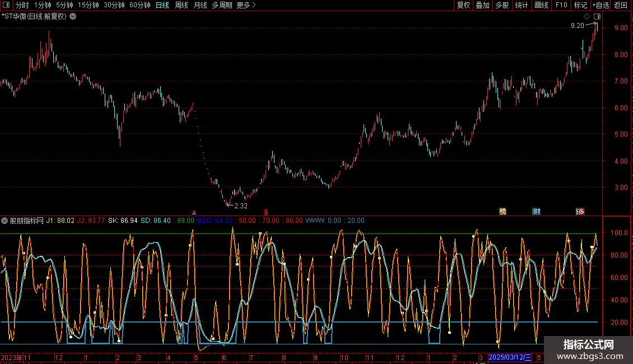Click the red-blue arrow marker below the chart
The width and height of the screenshot is (633, 364).
click(194, 212)
